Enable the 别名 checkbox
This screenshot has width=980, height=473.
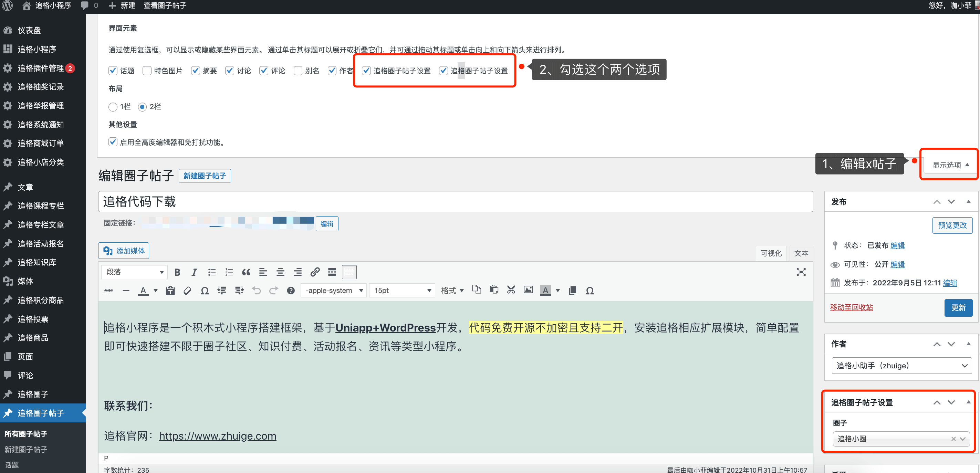point(298,71)
